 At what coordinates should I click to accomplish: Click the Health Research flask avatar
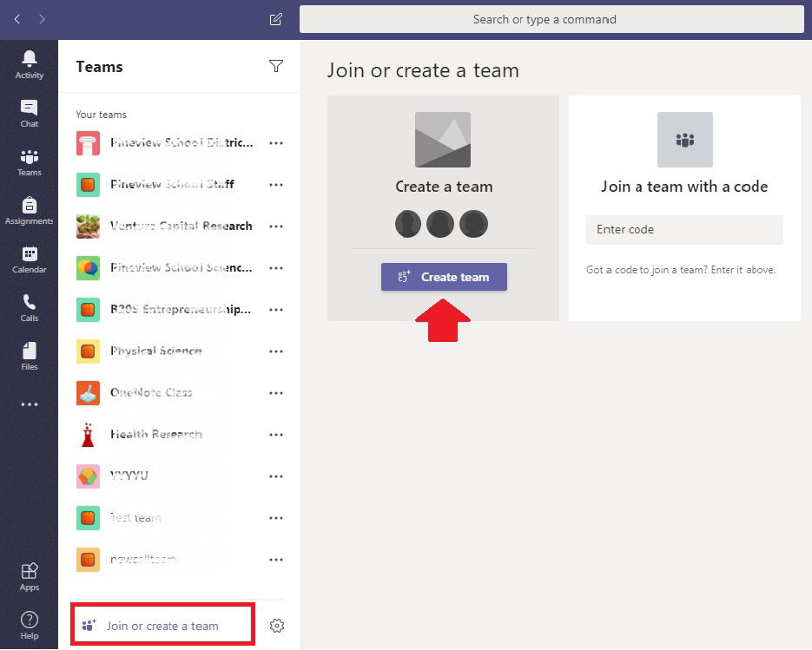pyautogui.click(x=88, y=435)
